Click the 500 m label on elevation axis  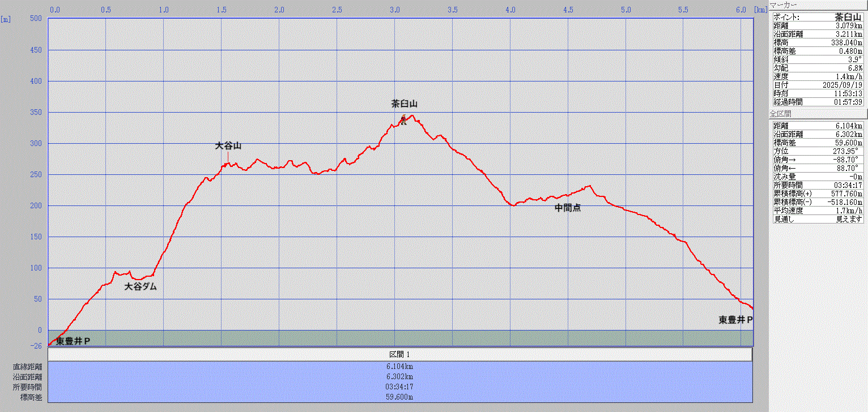click(35, 19)
